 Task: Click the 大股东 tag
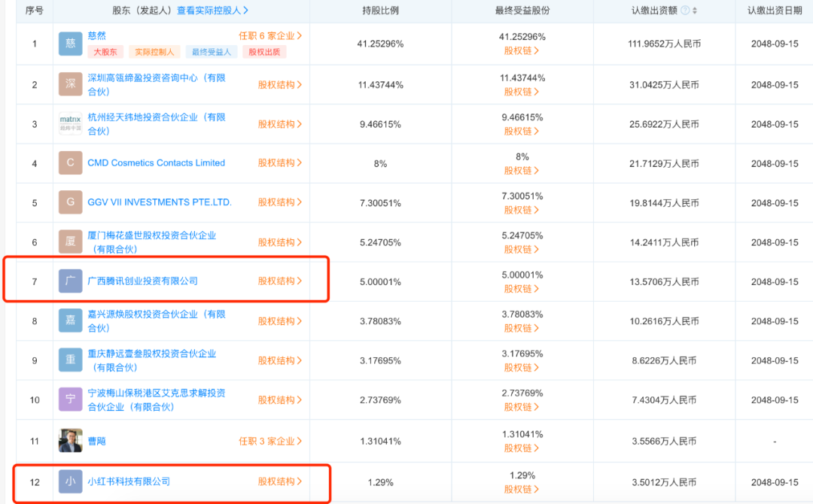point(105,52)
